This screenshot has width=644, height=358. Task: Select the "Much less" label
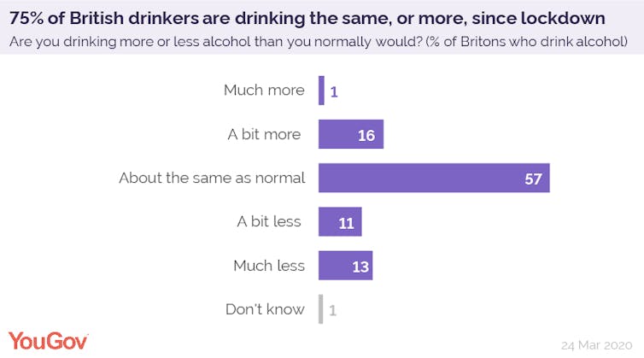[x=268, y=266]
